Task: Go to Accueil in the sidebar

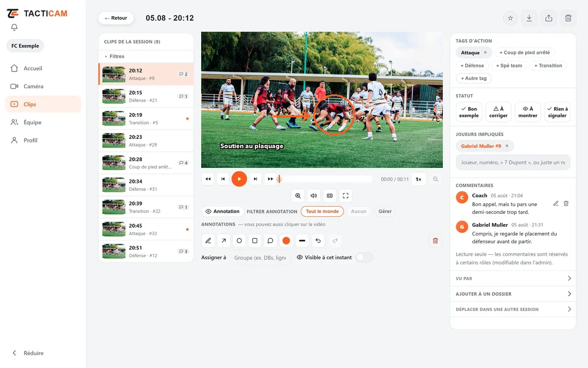Action: point(43,69)
